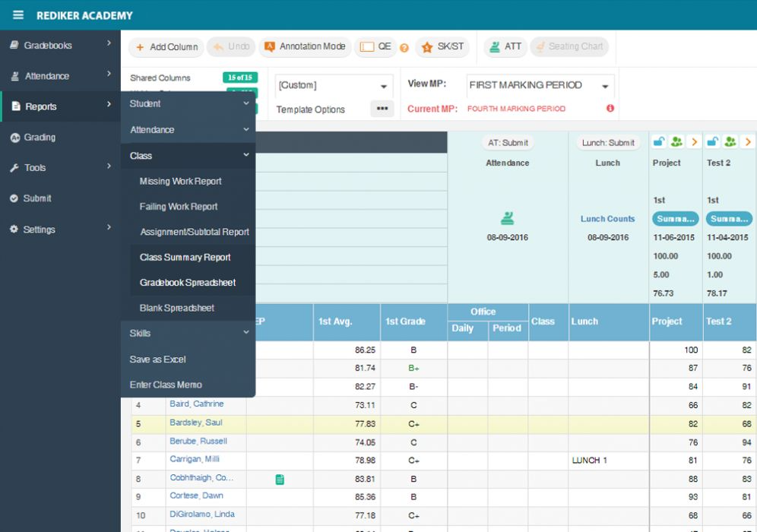Toggle QE quick entry mode
Screen dimensions: 757x532
[x=375, y=47]
